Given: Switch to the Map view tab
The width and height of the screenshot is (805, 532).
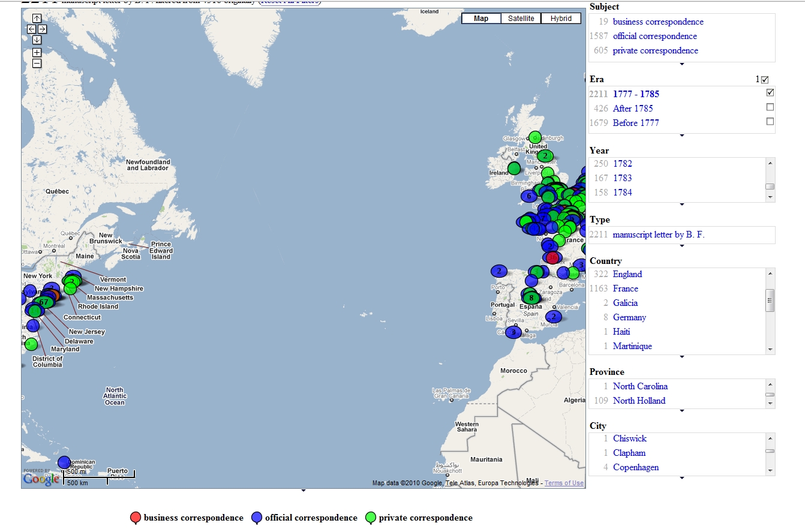Looking at the screenshot, I should pos(481,19).
